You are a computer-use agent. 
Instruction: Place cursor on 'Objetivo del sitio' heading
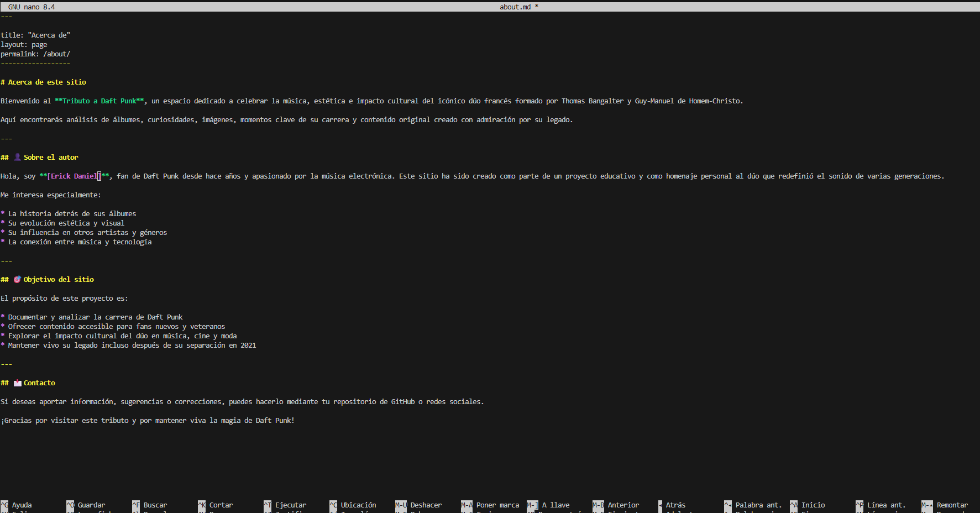(58, 280)
